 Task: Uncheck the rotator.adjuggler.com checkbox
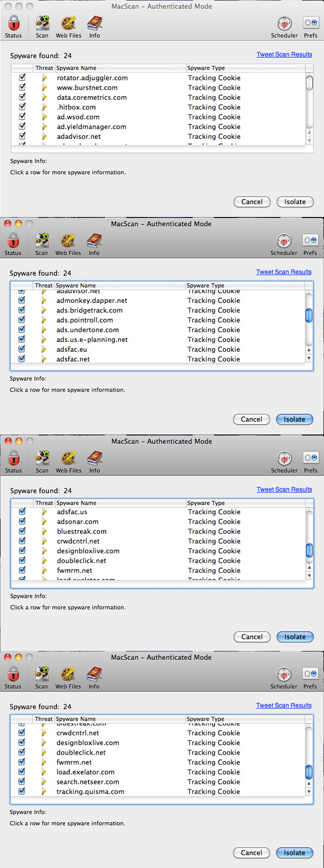tap(22, 77)
